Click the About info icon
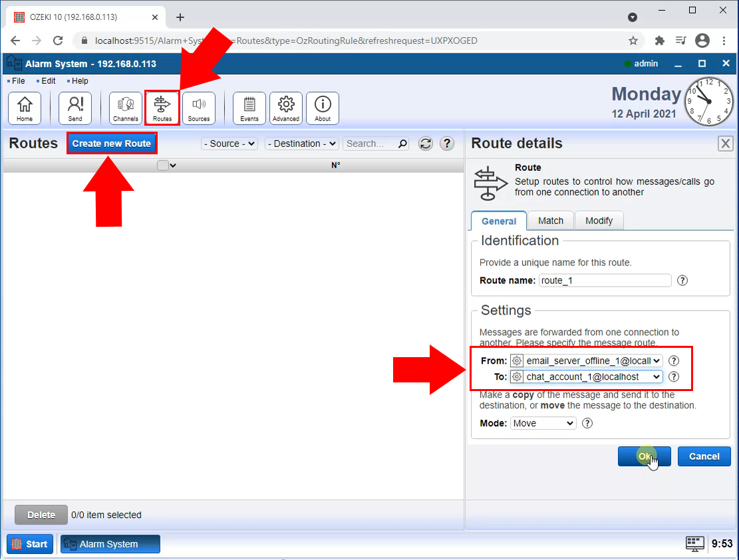Viewport: 739px width, 560px height. pyautogui.click(x=322, y=108)
